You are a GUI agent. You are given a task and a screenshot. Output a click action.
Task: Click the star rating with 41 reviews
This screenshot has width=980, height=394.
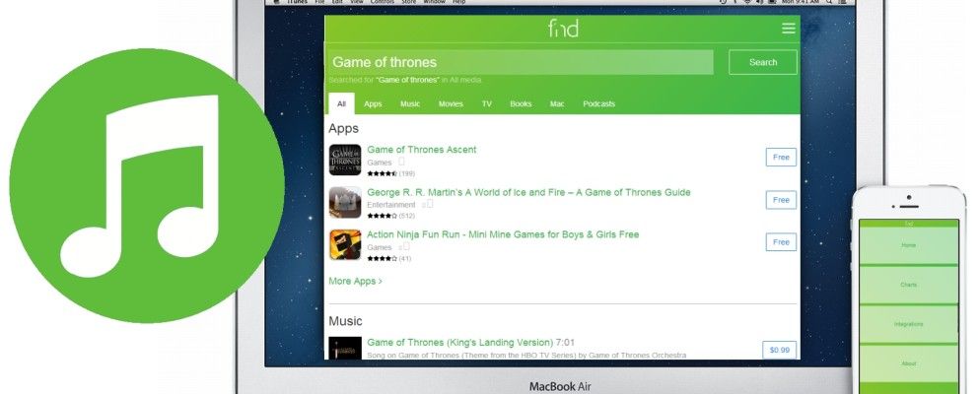coord(382,258)
